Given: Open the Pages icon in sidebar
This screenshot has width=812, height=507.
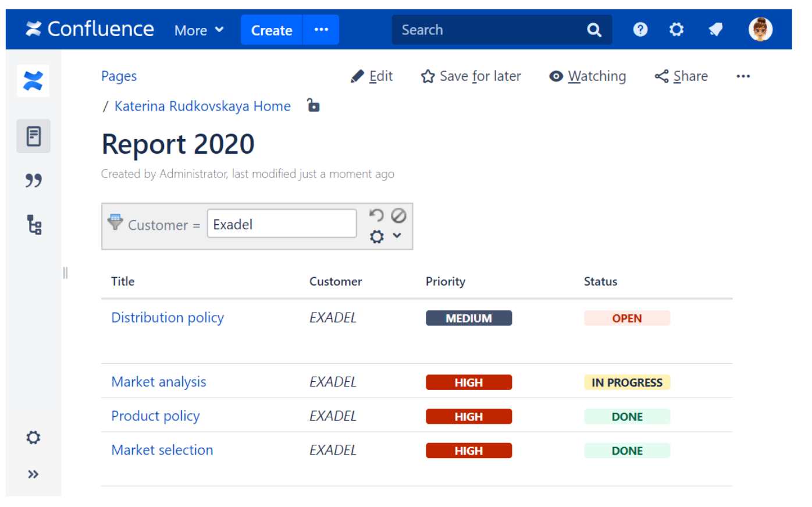Looking at the screenshot, I should pyautogui.click(x=33, y=136).
